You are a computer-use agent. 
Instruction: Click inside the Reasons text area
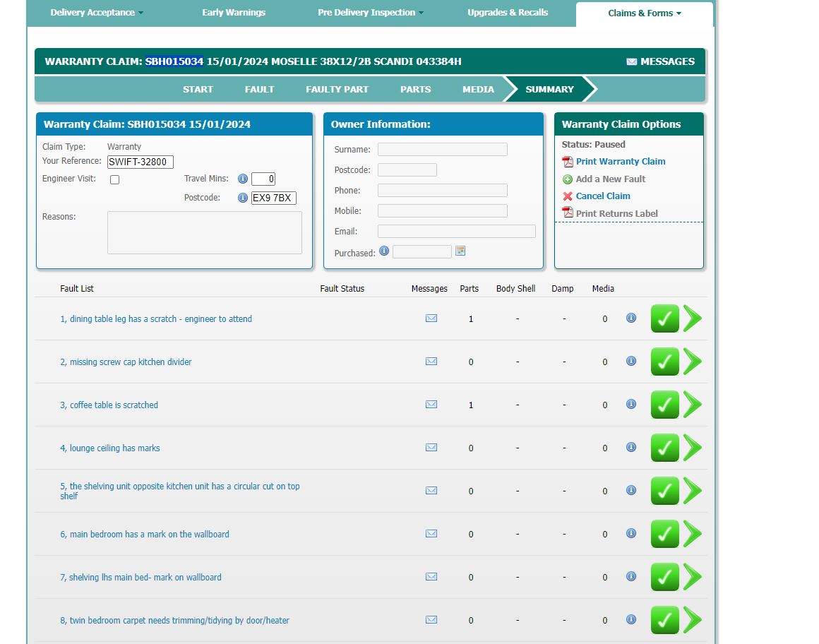(204, 232)
